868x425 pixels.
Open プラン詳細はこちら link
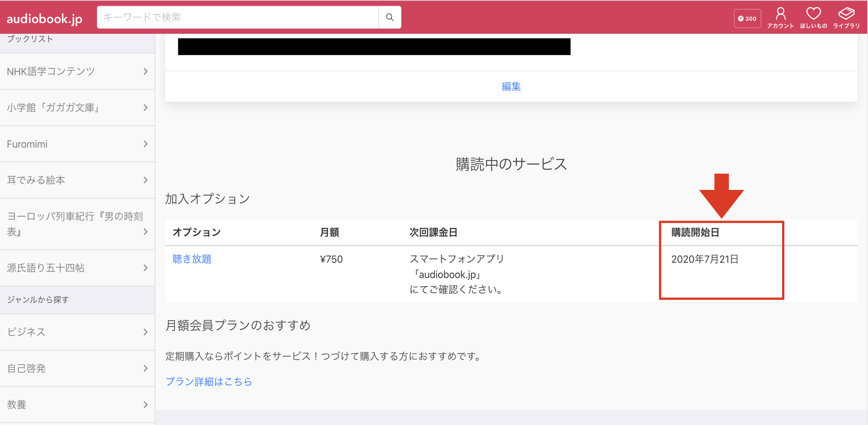tap(209, 382)
